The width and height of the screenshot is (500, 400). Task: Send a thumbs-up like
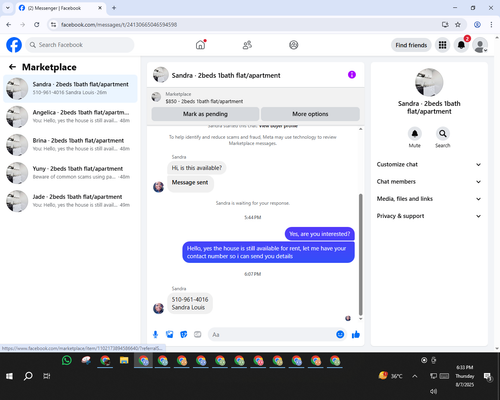[x=356, y=334]
